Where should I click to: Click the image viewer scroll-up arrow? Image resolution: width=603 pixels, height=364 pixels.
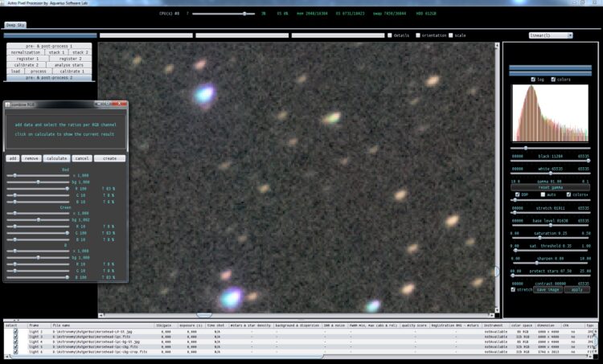pos(497,45)
